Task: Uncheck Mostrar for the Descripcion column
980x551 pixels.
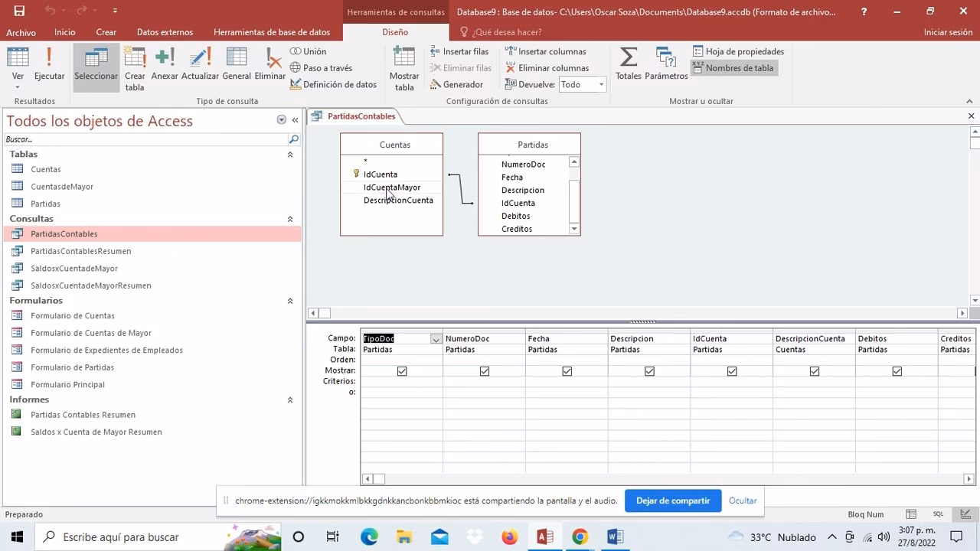Action: pos(650,371)
